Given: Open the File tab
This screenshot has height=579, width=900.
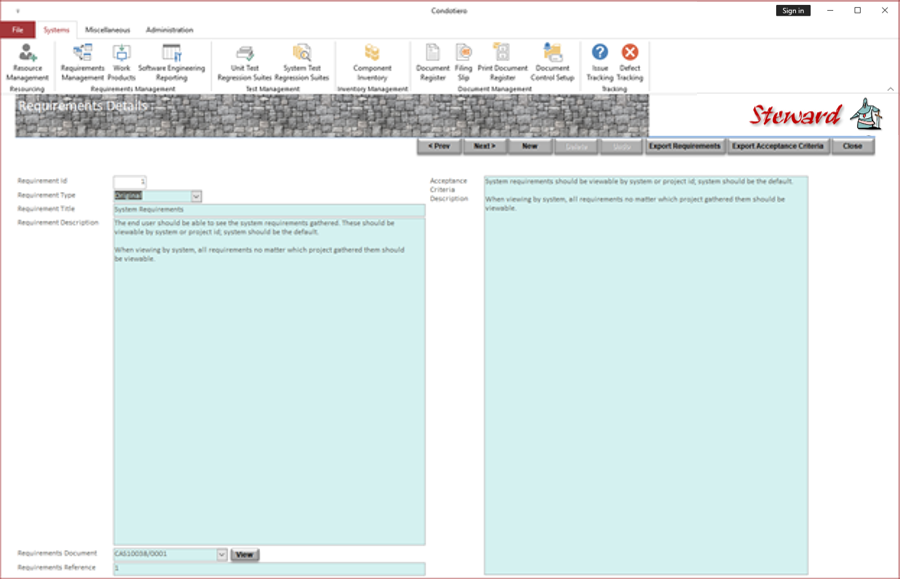Looking at the screenshot, I should (x=18, y=30).
